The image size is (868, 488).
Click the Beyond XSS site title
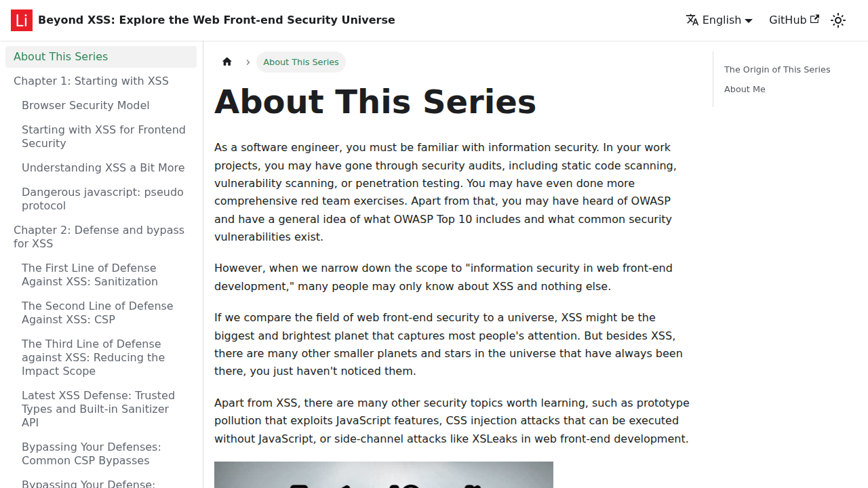[x=216, y=20]
